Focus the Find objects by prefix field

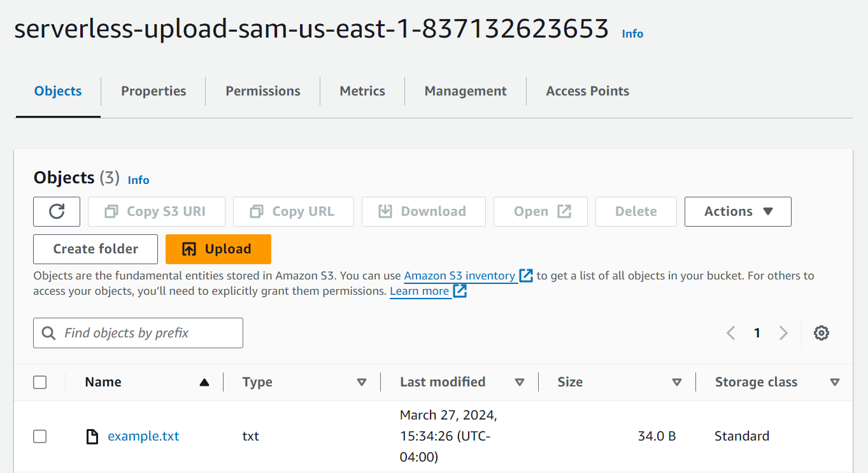coord(138,333)
